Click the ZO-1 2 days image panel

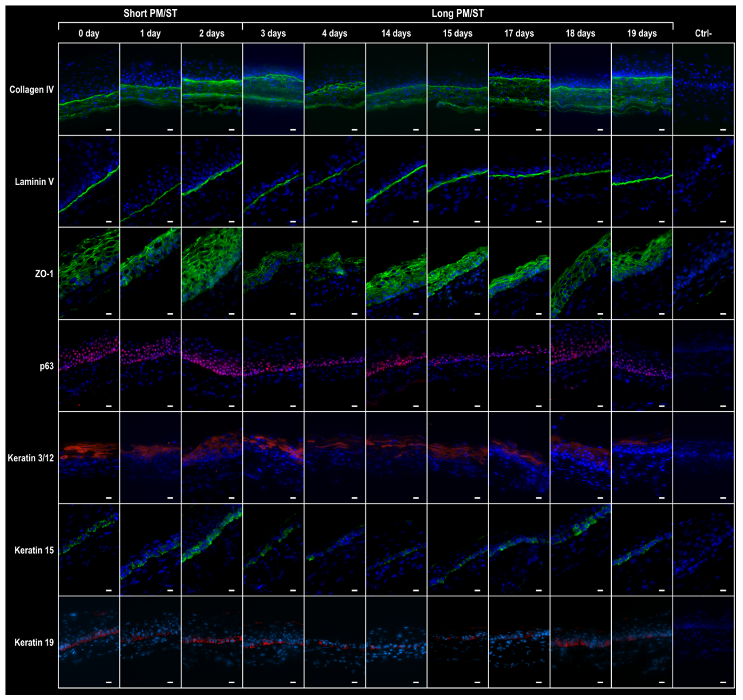tap(212, 274)
